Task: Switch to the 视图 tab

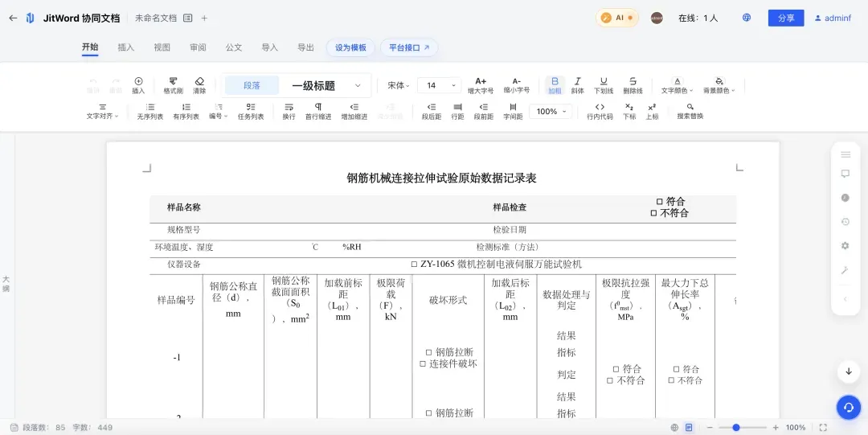Action: pyautogui.click(x=162, y=47)
